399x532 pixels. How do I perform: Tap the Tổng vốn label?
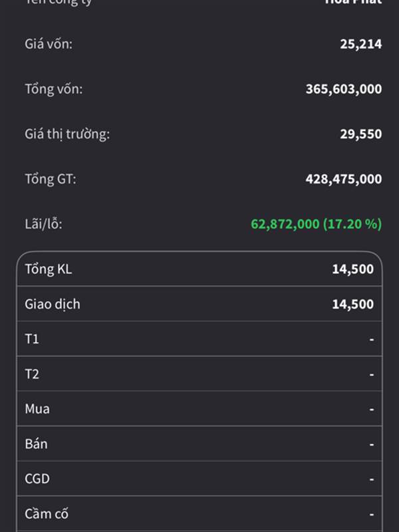pos(54,89)
